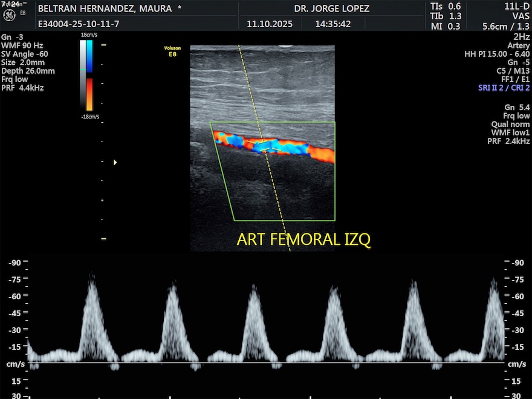The width and height of the screenshot is (532, 399).
Task: Click the DR. JORGE LOPEZ field
Action: (x=331, y=9)
